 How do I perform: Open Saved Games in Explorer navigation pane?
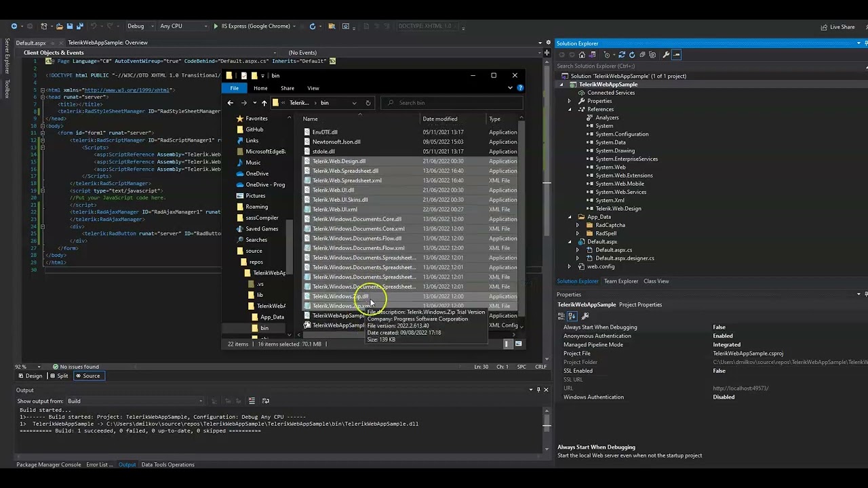tap(262, 229)
